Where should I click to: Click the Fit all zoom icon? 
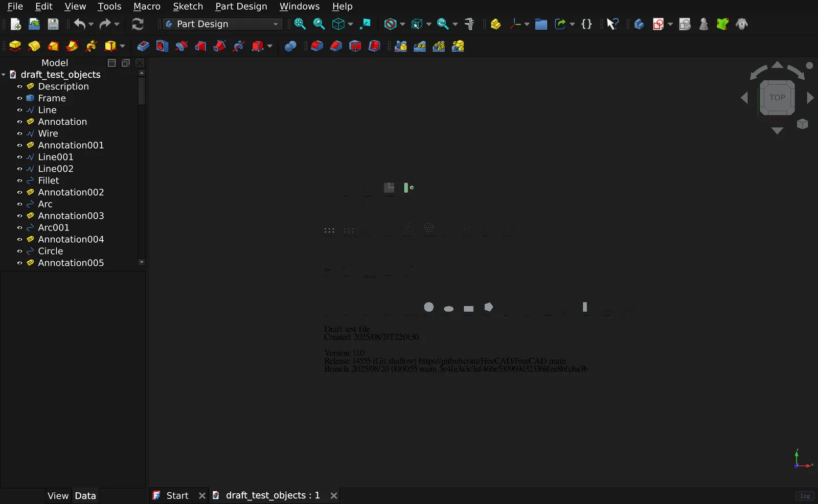pos(300,24)
